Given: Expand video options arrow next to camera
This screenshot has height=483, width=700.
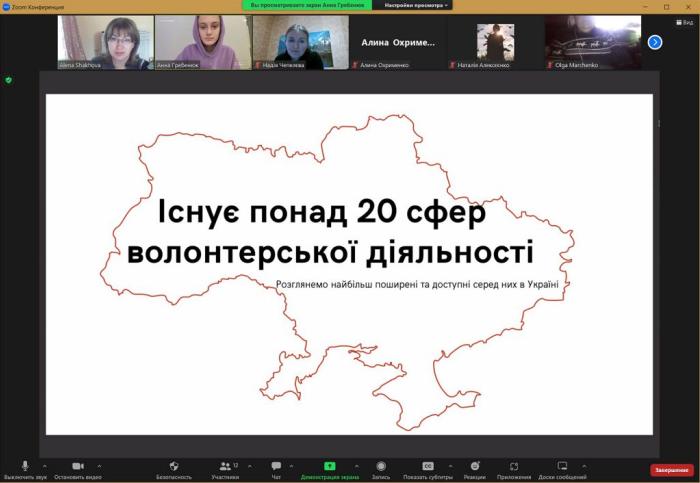Looking at the screenshot, I should (x=100, y=466).
